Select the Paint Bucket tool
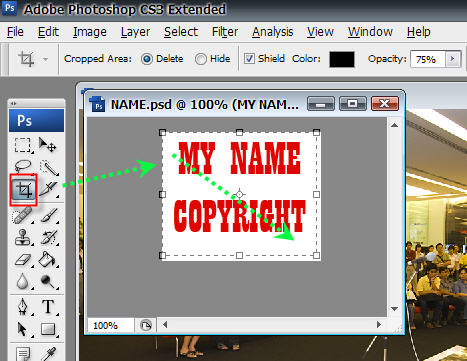This screenshot has width=467, height=361. (x=48, y=260)
